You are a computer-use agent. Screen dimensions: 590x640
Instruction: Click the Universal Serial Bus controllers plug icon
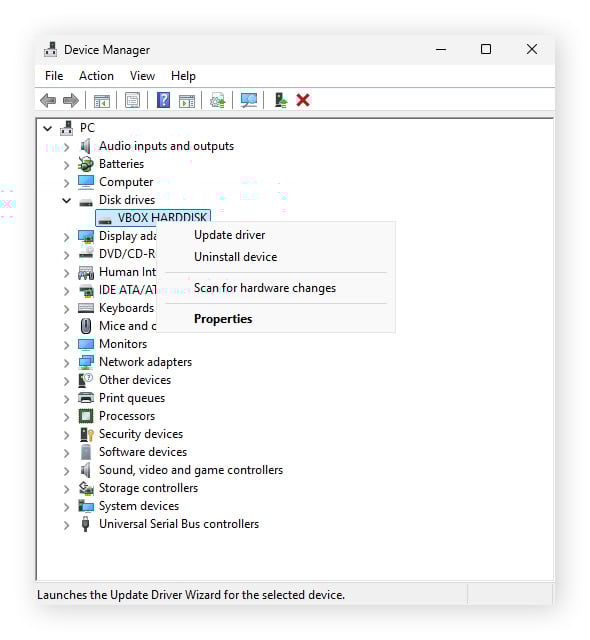(x=85, y=524)
